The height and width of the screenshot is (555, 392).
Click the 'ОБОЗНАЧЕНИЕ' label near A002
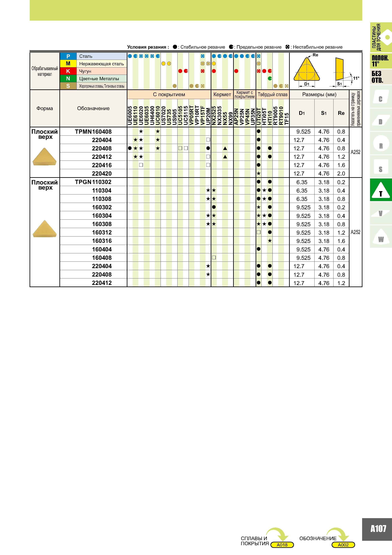click(x=318, y=538)
